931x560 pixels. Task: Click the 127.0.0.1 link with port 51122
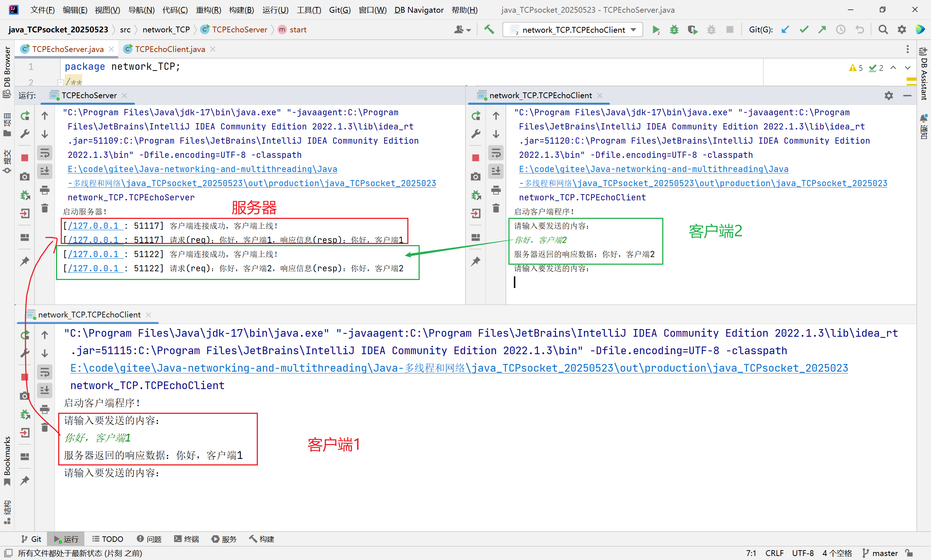pyautogui.click(x=95, y=254)
